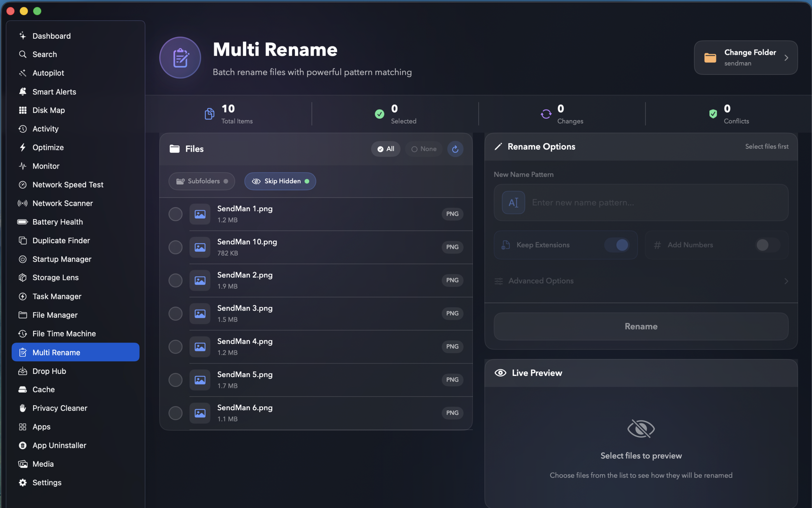This screenshot has width=812, height=508.
Task: Open Duplicate Finder in the sidebar
Action: tap(75, 241)
